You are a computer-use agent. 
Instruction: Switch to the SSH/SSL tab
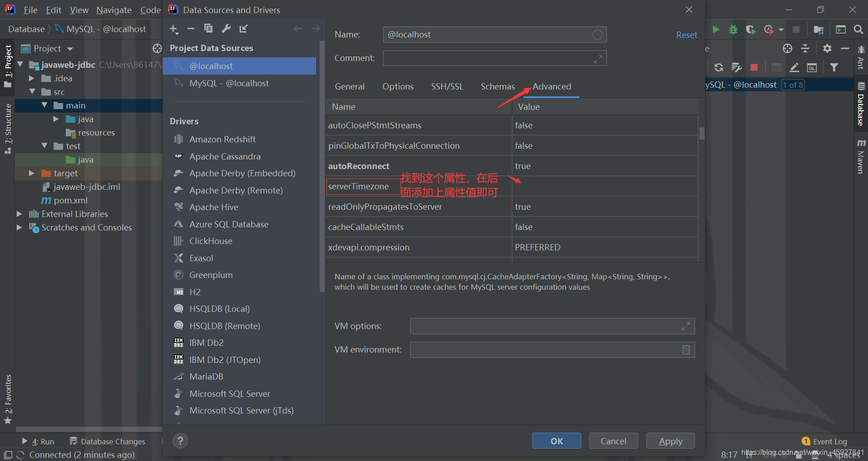coord(447,86)
